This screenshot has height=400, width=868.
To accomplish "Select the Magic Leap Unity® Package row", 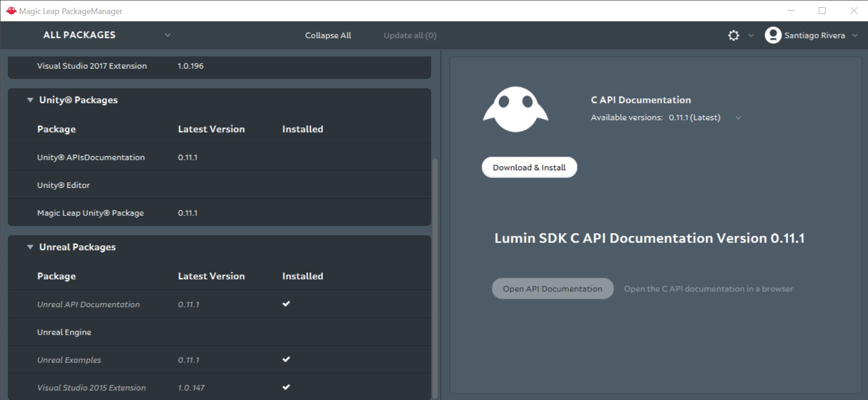I will [x=219, y=213].
